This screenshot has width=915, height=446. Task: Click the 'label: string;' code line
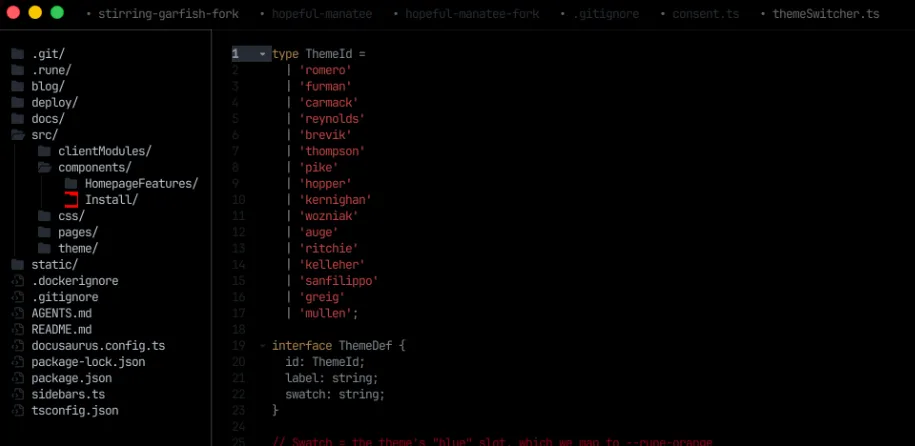coord(331,378)
